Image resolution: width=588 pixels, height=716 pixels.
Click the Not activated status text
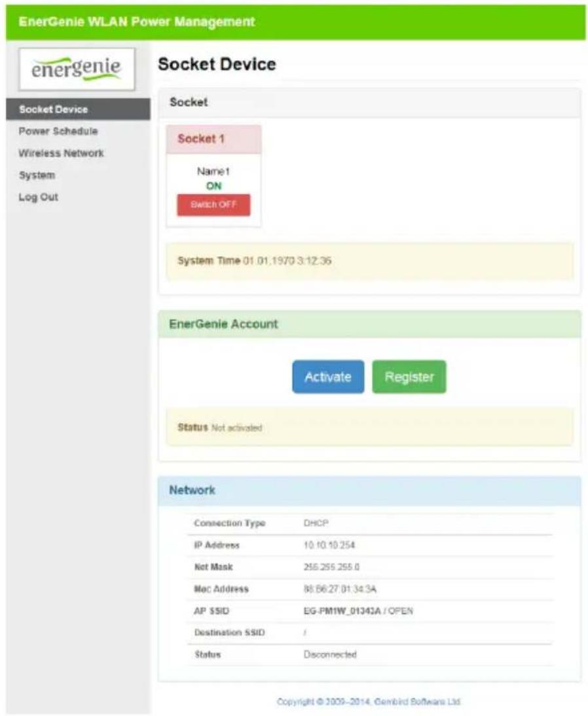[x=236, y=428]
